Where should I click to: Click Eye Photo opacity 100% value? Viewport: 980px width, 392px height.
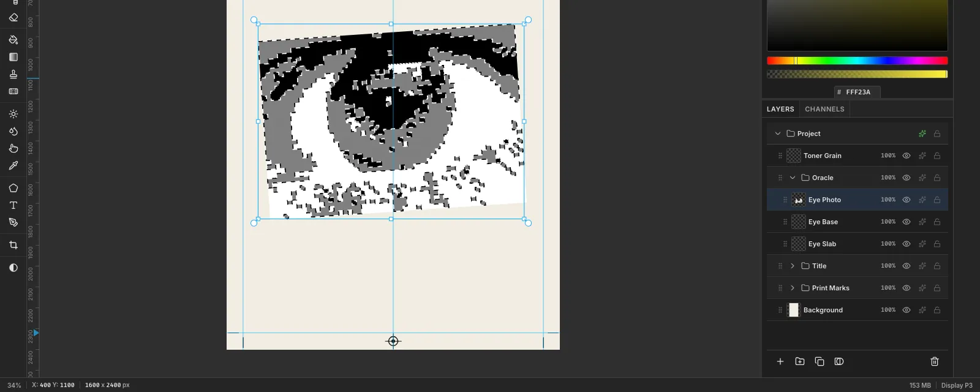pos(888,200)
